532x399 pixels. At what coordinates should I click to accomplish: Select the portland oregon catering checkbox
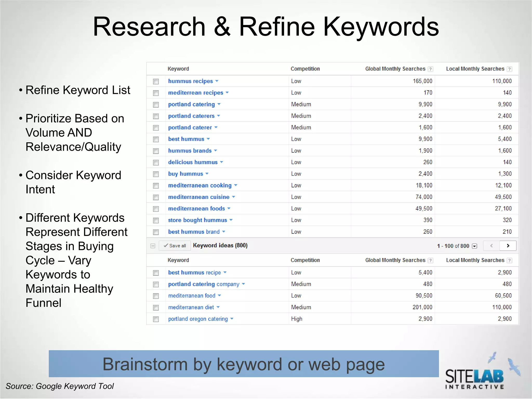156,319
